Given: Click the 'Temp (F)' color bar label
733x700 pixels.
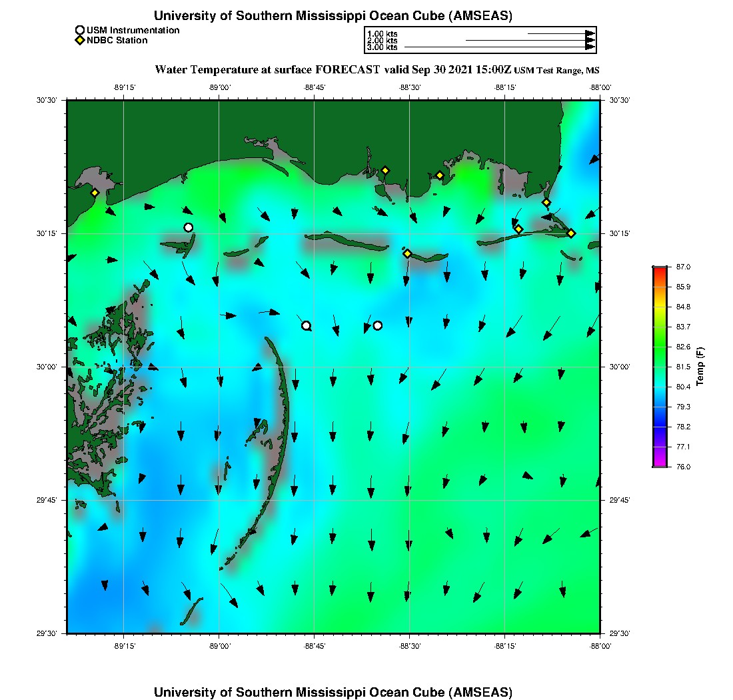Looking at the screenshot, I should point(700,366).
